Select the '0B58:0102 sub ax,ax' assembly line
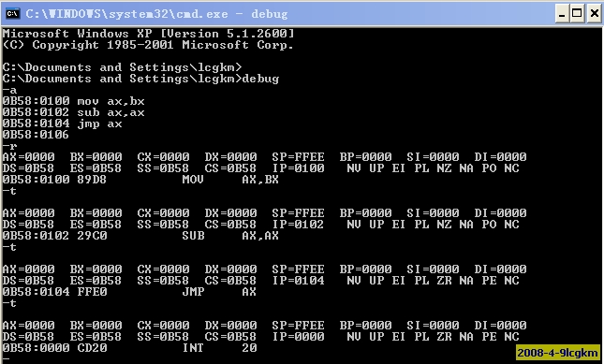 click(x=74, y=112)
